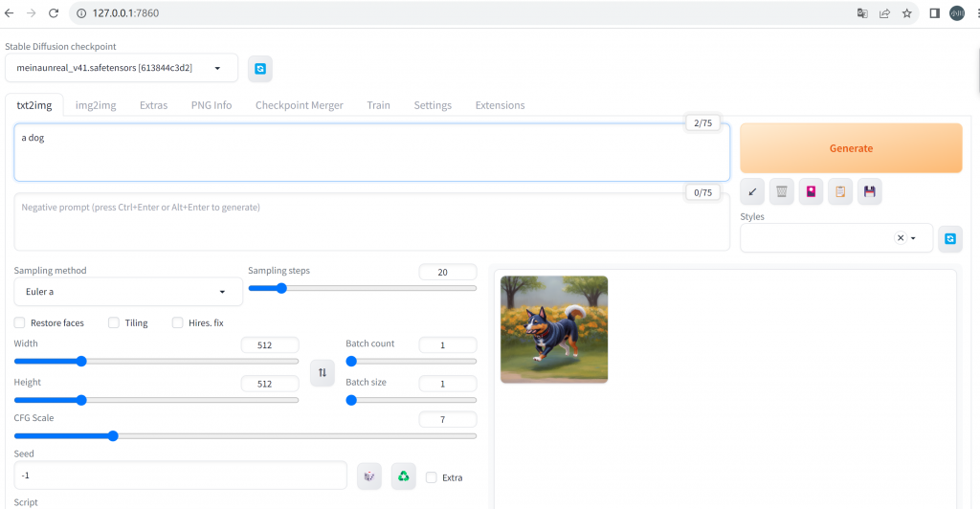Toggle the browser side panel icon
Image resolution: width=980 pixels, height=509 pixels.
(x=934, y=13)
